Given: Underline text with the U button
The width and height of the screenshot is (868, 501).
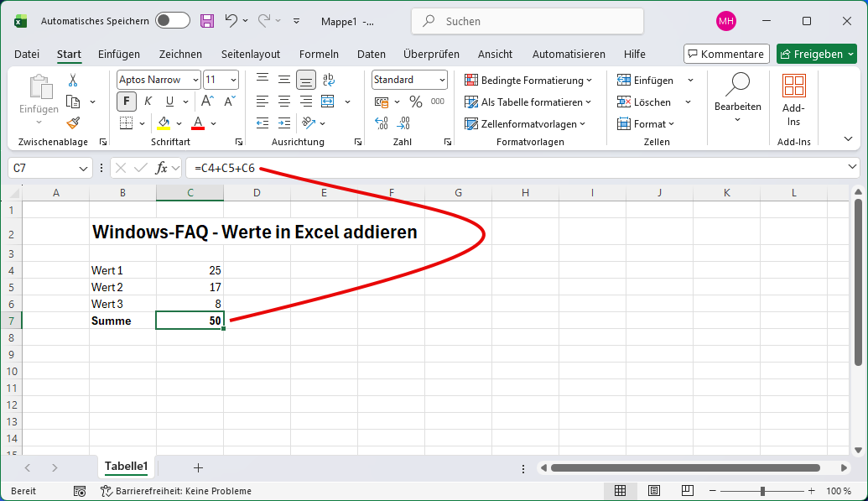Looking at the screenshot, I should (169, 102).
